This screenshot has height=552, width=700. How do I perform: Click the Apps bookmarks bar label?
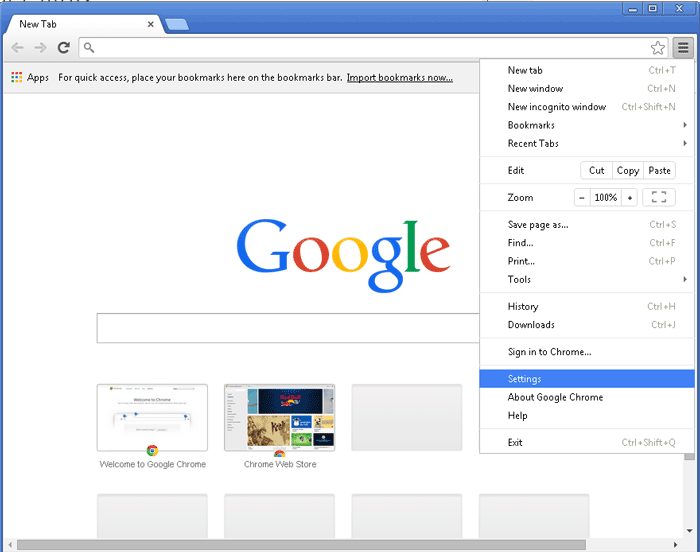point(38,78)
